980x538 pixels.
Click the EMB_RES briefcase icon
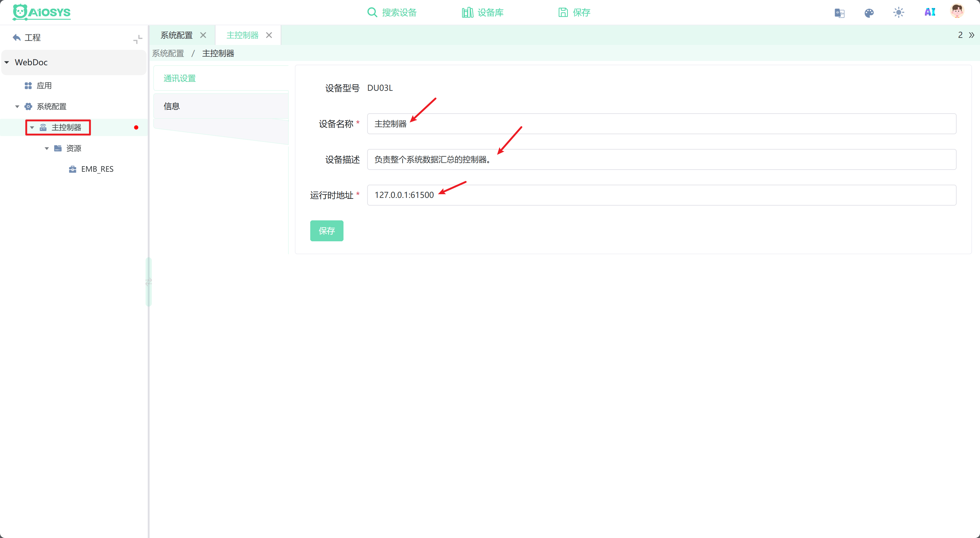pyautogui.click(x=73, y=169)
